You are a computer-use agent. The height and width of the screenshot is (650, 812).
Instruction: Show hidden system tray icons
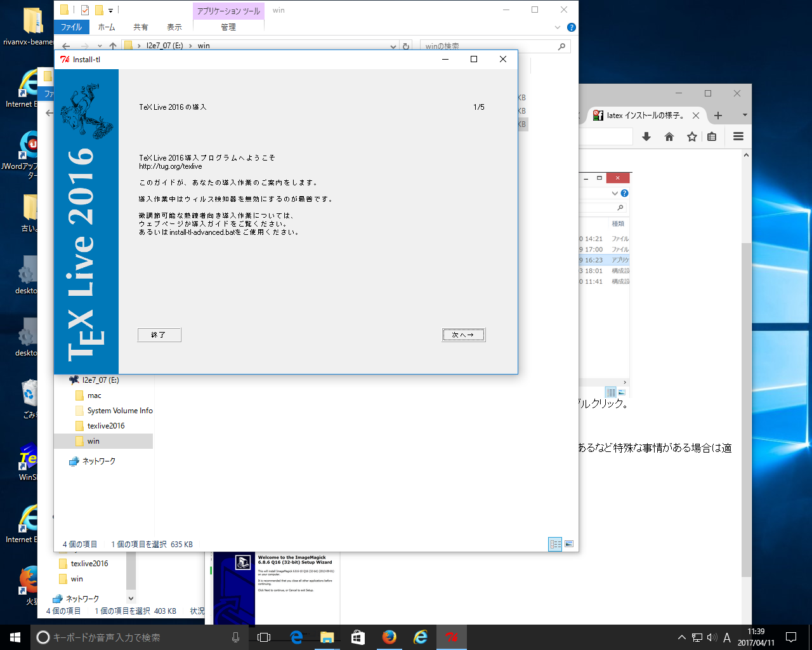click(x=681, y=637)
